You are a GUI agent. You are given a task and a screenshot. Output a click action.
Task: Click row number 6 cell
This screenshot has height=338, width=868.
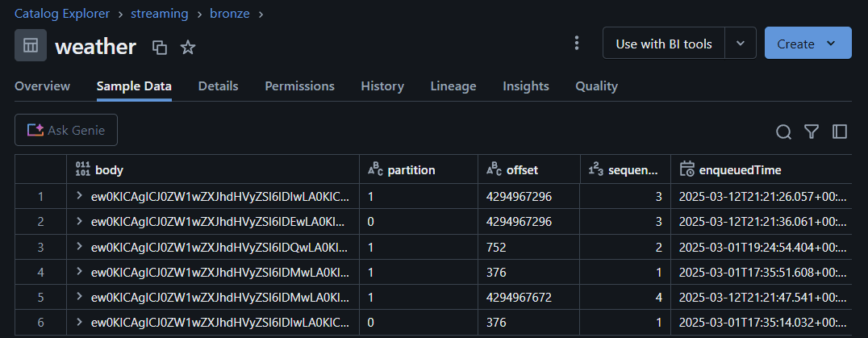click(40, 322)
